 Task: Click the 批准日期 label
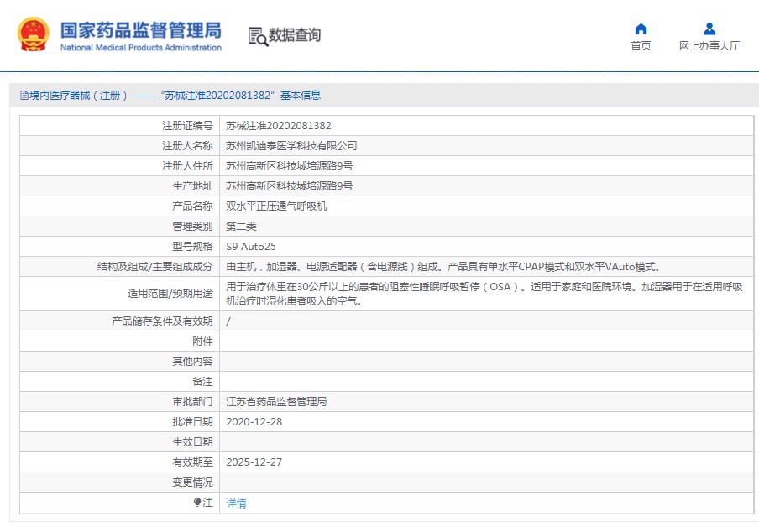192,422
